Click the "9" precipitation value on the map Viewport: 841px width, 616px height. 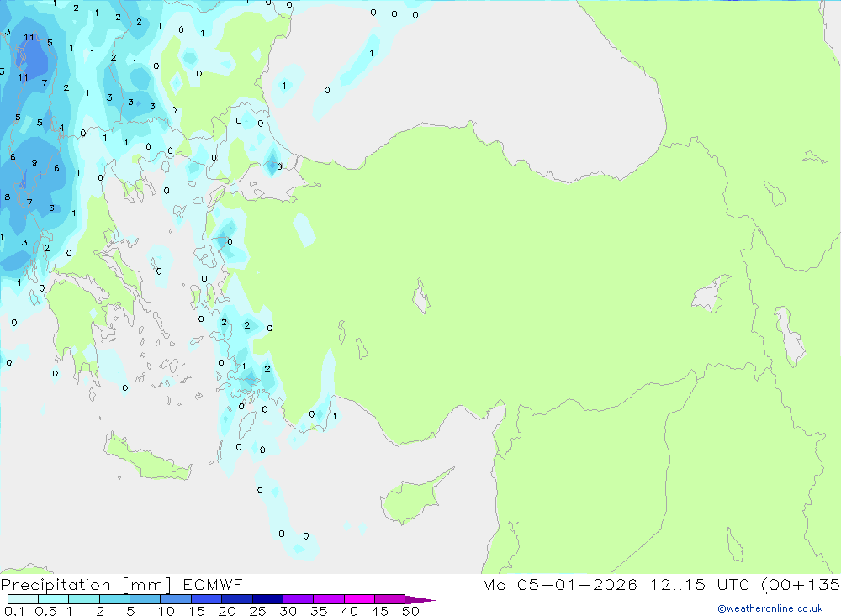coord(34,163)
